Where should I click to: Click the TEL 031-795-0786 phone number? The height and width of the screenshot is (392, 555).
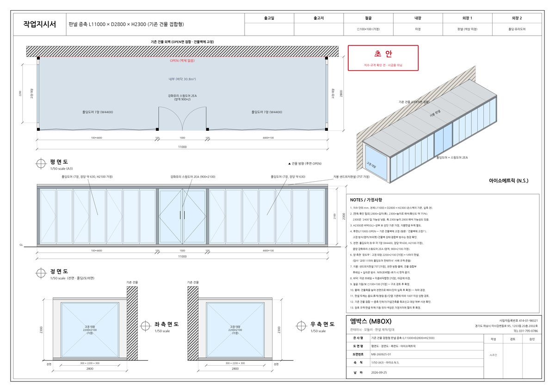pyautogui.click(x=525, y=331)
